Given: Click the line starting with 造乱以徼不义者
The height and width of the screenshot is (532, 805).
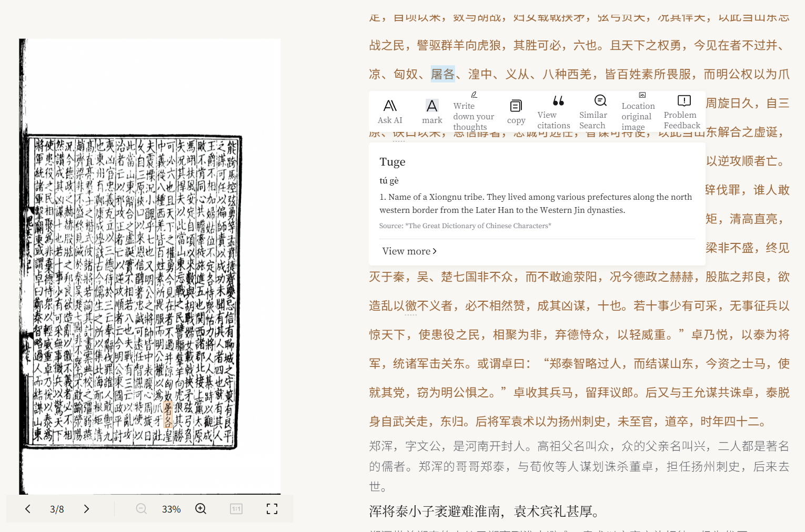Looking at the screenshot, I should point(579,306).
